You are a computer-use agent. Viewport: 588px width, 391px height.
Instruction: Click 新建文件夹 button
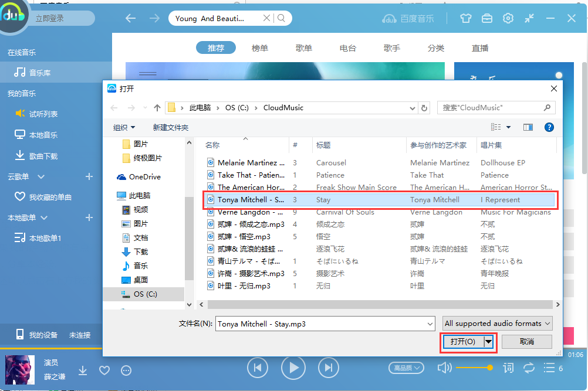pyautogui.click(x=170, y=127)
